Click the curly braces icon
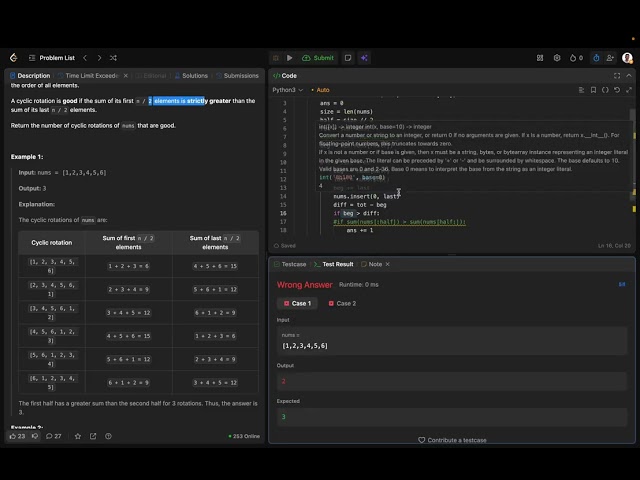Image resolution: width=640 pixels, height=480 pixels. (x=605, y=90)
